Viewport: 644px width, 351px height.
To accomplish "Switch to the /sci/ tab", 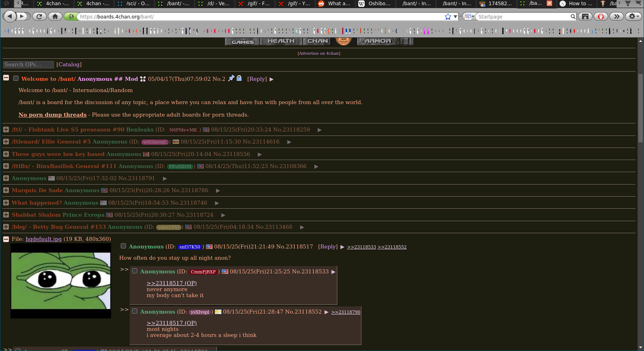I will point(134,4).
